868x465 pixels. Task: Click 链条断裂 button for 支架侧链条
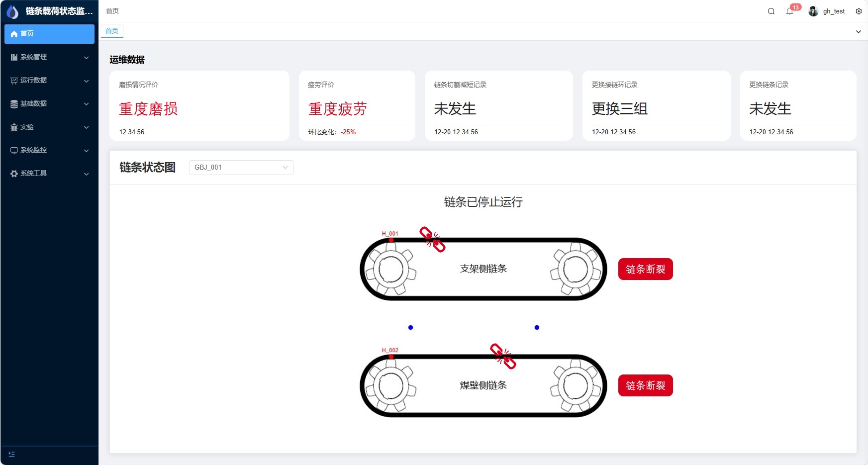coord(645,269)
